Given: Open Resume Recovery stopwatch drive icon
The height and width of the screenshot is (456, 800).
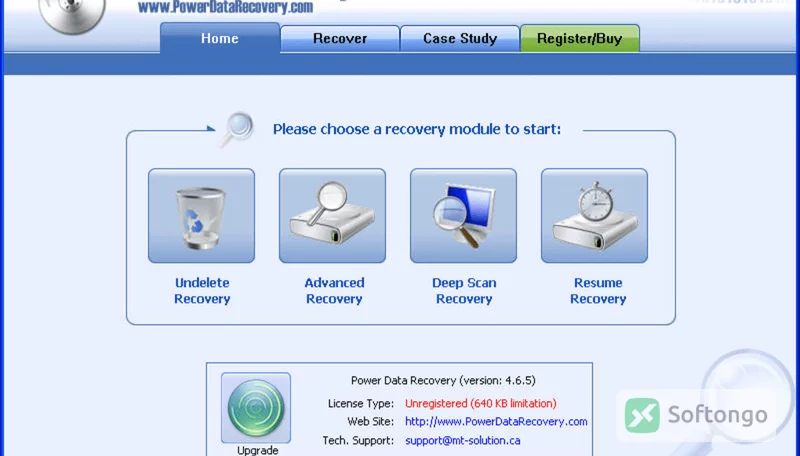Looking at the screenshot, I should coord(594,216).
